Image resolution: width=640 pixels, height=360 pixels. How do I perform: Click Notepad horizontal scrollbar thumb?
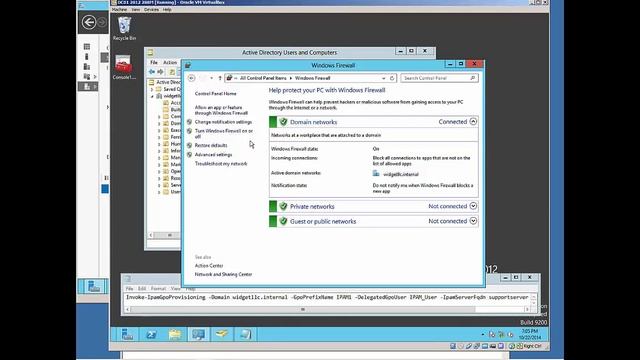click(x=302, y=309)
